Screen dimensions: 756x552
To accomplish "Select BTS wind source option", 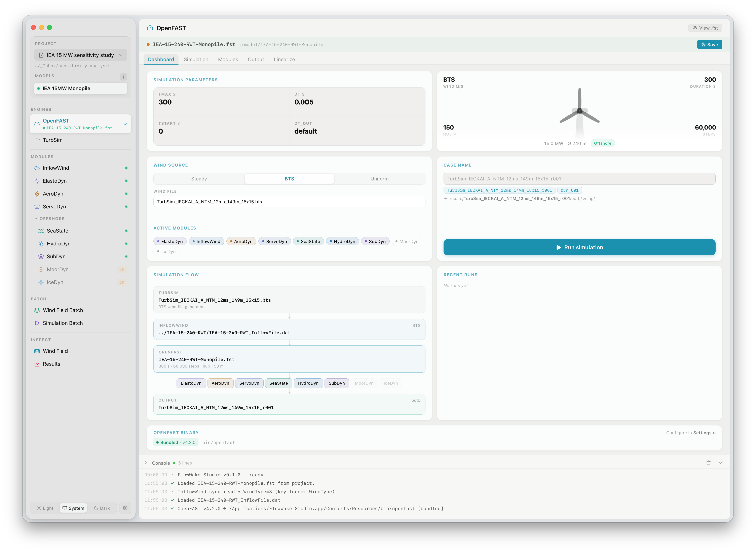I will 289,179.
